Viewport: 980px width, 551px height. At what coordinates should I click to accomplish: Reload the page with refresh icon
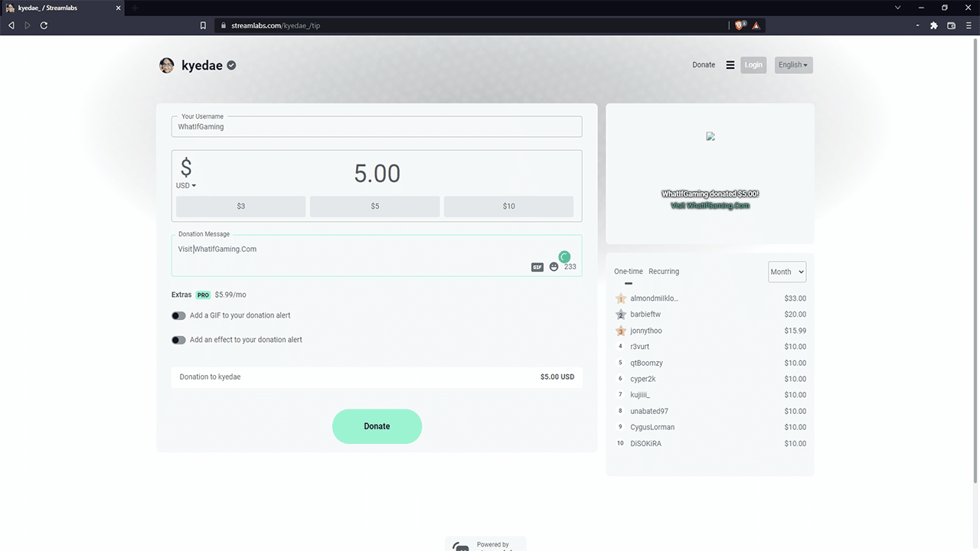coord(44,25)
